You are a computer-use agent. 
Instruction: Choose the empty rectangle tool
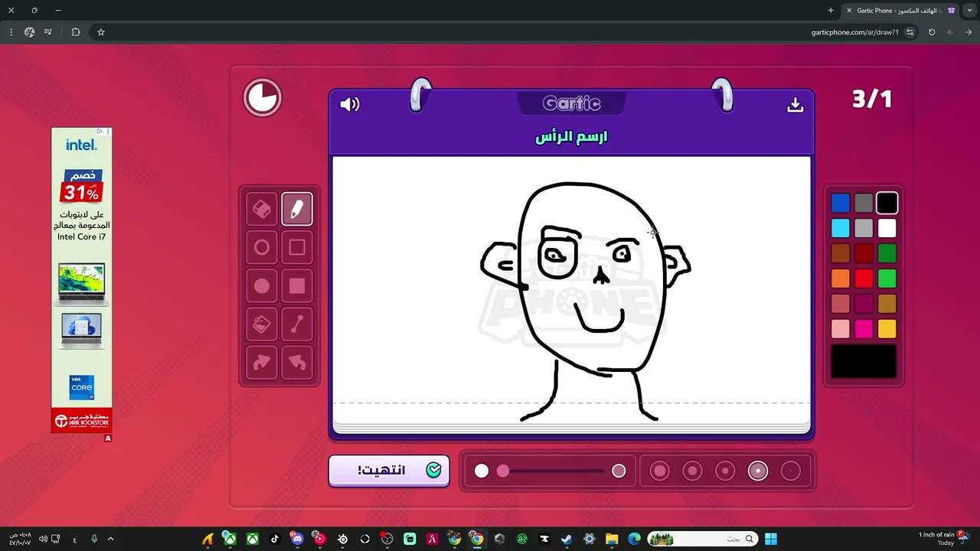pyautogui.click(x=297, y=247)
